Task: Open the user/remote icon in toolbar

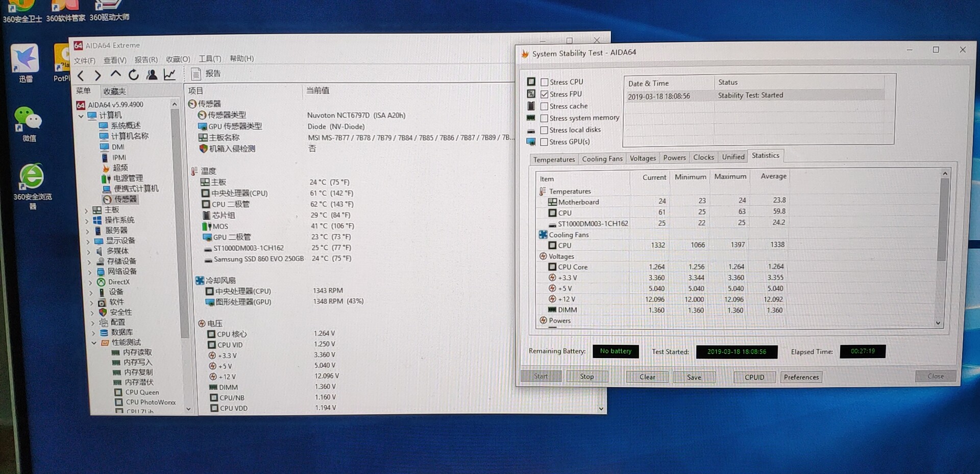Action: [152, 75]
